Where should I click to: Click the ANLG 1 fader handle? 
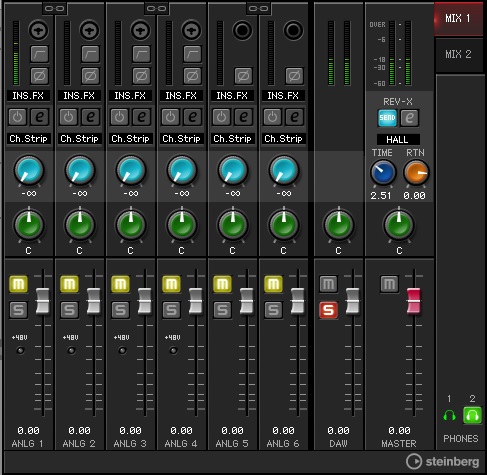point(43,301)
